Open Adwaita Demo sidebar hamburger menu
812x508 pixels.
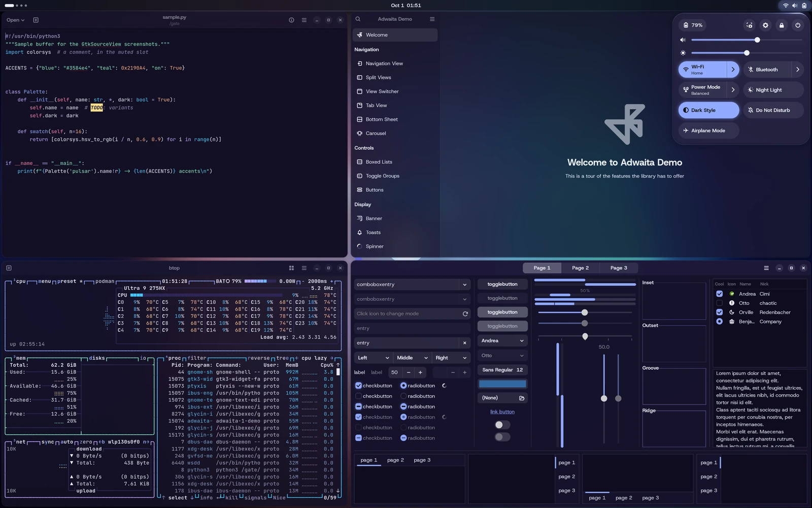(432, 19)
